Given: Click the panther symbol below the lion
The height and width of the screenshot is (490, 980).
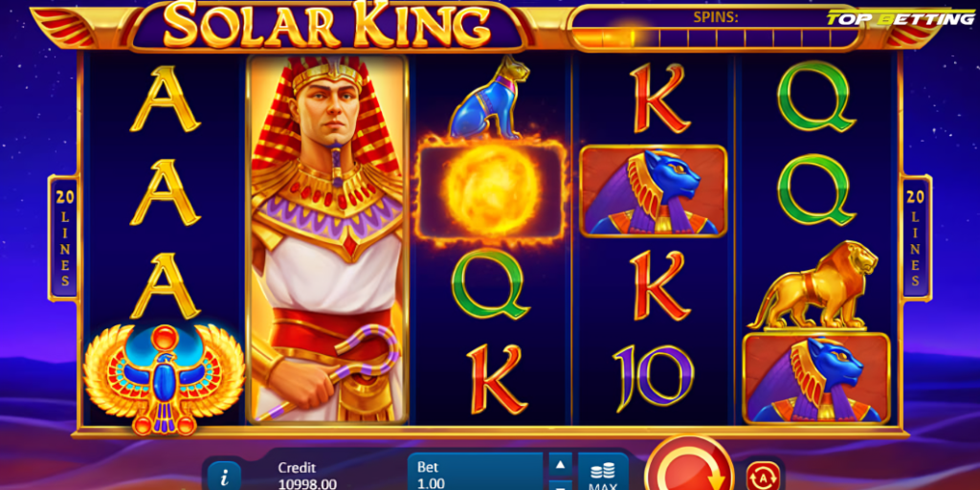Looking at the screenshot, I should [815, 379].
